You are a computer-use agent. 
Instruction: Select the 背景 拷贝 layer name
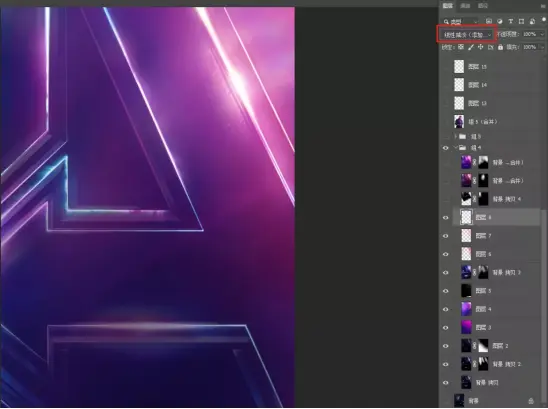487,383
